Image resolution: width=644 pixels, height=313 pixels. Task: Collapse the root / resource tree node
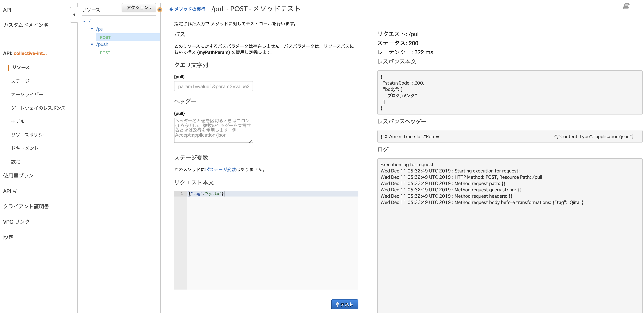click(84, 21)
